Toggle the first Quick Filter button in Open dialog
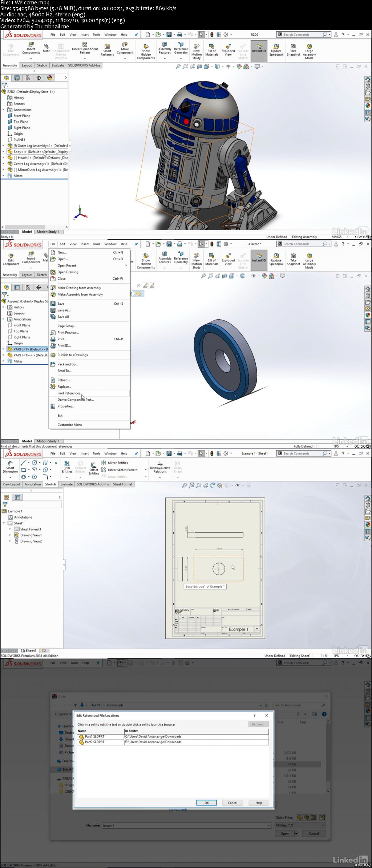 299,817
